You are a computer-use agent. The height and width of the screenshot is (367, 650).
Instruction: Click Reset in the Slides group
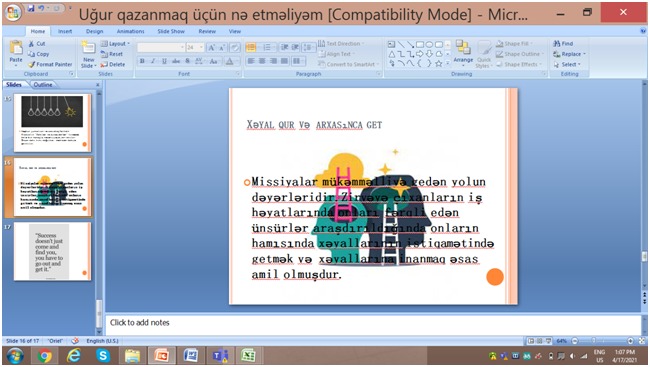point(112,54)
